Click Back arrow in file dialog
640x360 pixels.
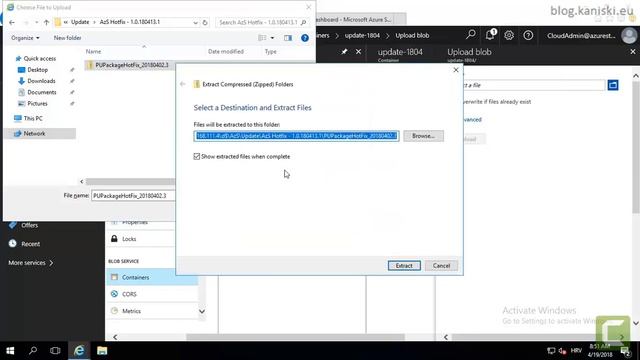(x=12, y=22)
